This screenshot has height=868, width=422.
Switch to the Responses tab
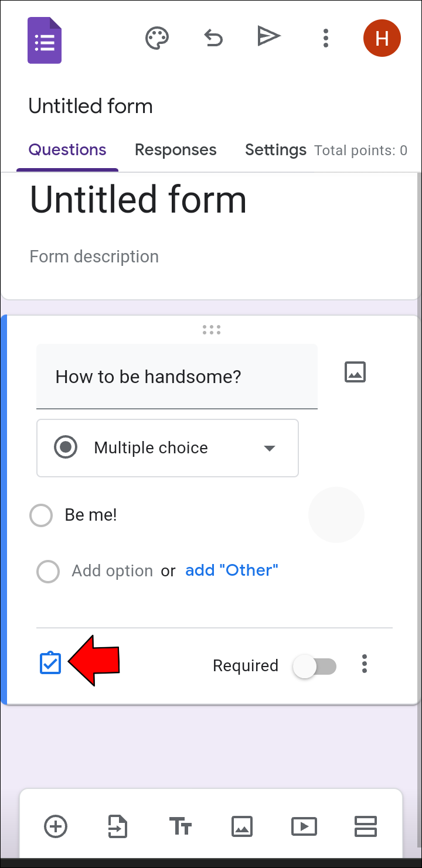coord(176,150)
